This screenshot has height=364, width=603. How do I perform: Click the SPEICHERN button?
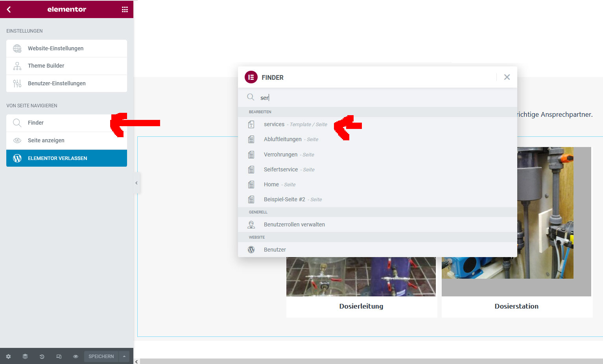pos(101,357)
